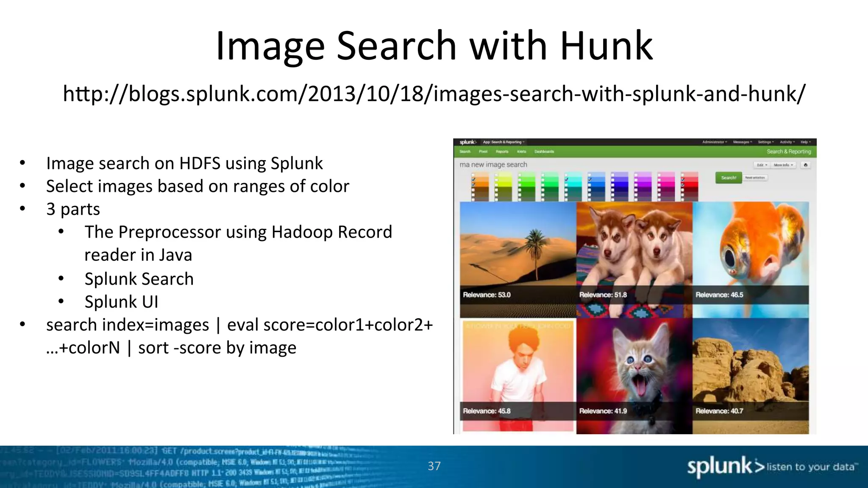868x488 pixels.
Task: Click the 'ma new image search' dashboard title
Action: (493, 164)
